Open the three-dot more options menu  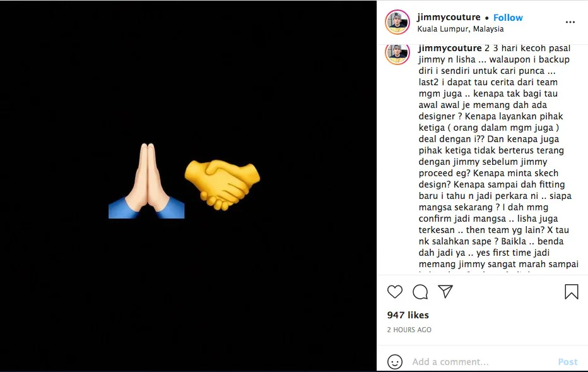(570, 22)
